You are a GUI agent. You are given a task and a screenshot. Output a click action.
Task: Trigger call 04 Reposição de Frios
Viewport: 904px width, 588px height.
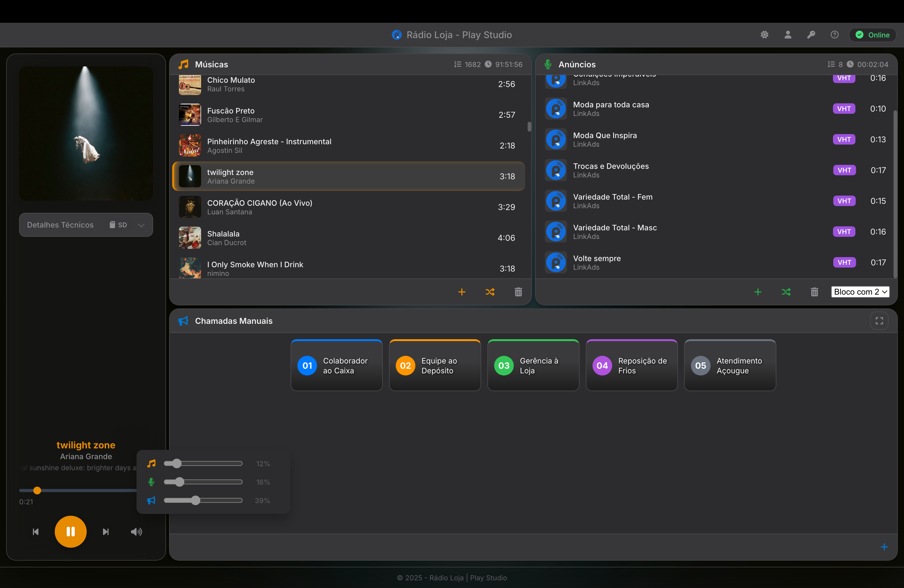[x=631, y=365]
